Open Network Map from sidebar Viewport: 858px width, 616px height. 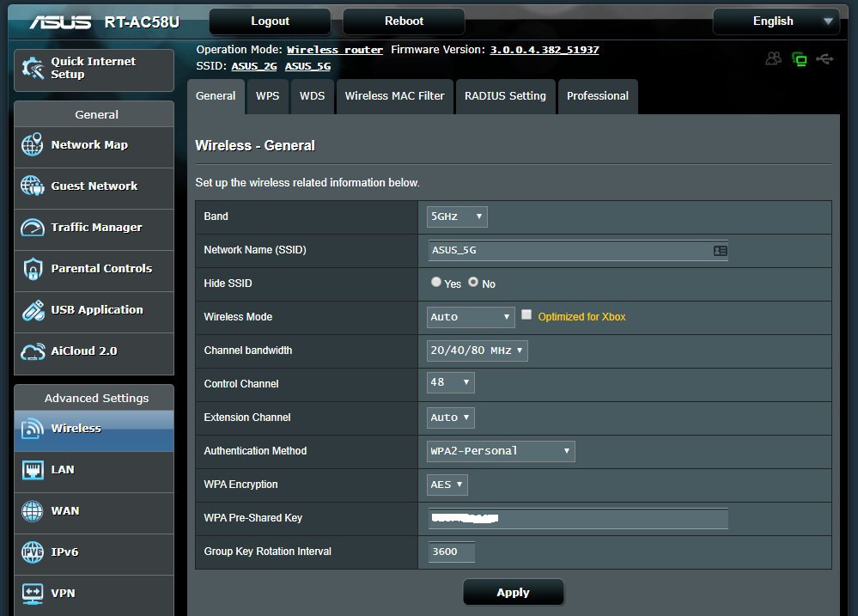click(94, 145)
